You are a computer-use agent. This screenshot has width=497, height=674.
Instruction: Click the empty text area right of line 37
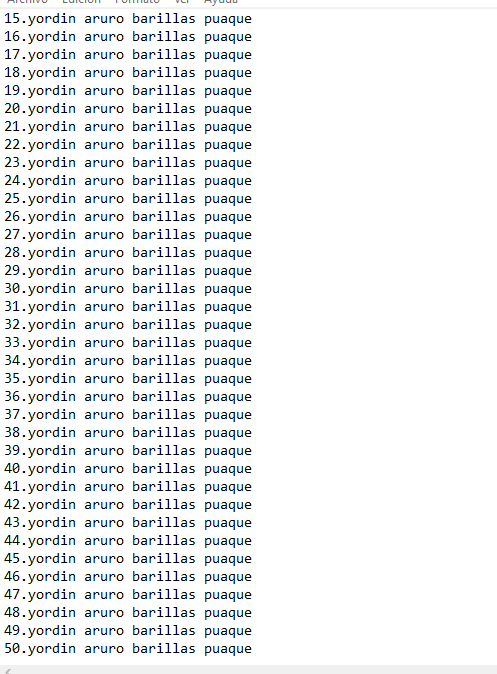coord(374,415)
